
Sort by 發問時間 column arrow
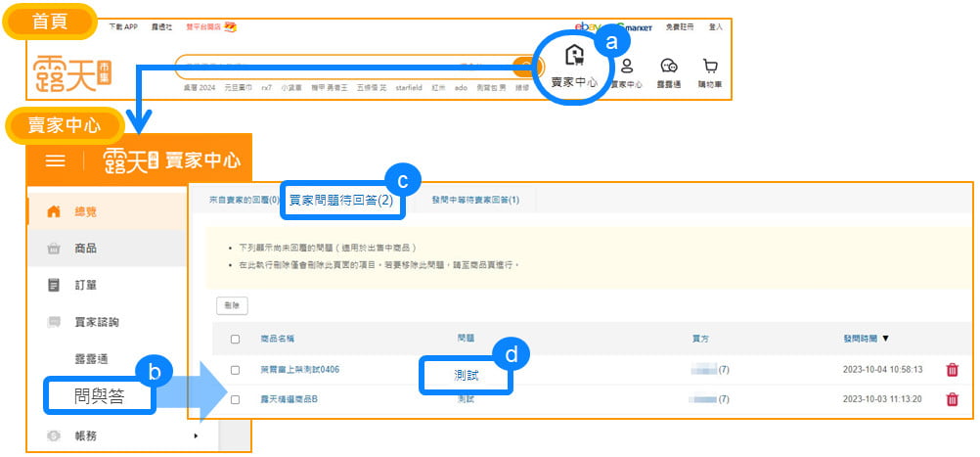887,339
